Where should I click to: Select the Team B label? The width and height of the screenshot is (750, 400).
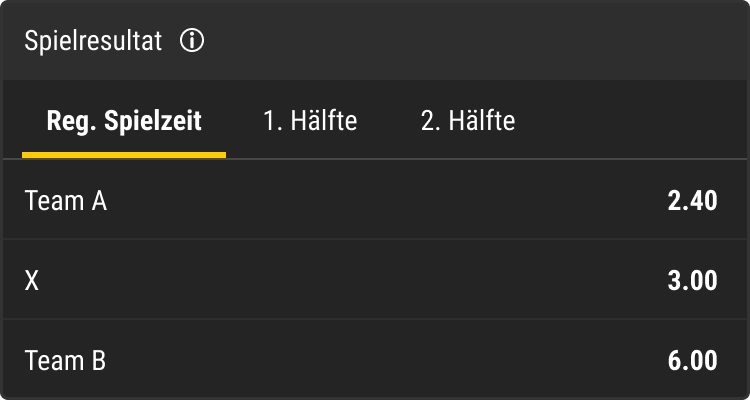pyautogui.click(x=65, y=361)
